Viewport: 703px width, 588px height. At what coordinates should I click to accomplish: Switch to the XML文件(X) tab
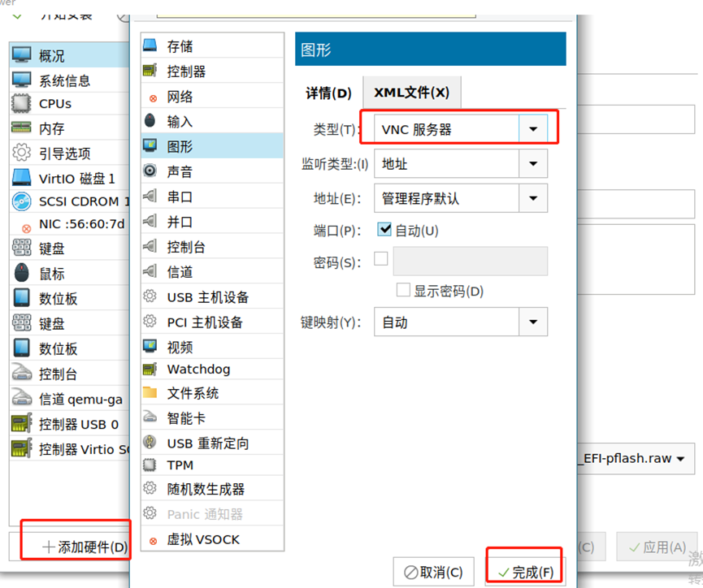click(411, 93)
